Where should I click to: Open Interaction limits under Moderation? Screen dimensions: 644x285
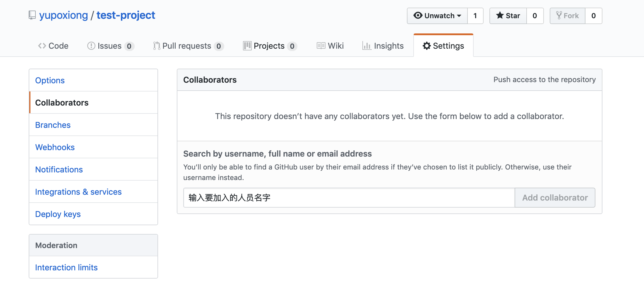[93, 267]
